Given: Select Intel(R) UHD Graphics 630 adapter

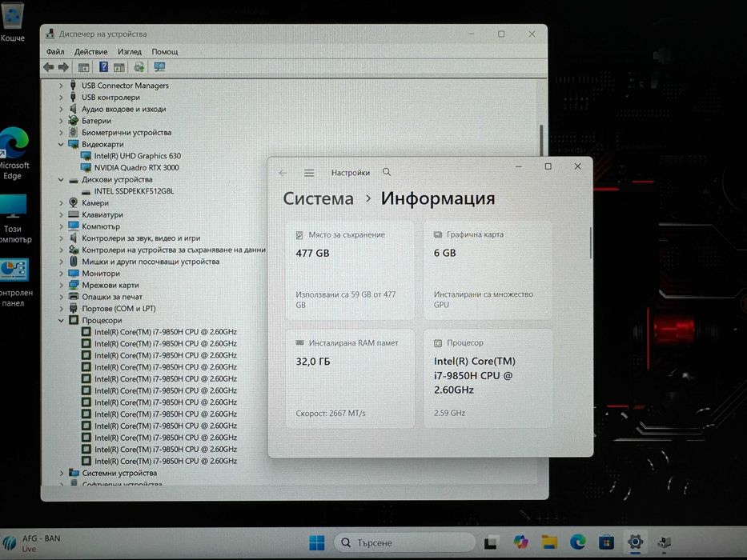Looking at the screenshot, I should tap(137, 156).
